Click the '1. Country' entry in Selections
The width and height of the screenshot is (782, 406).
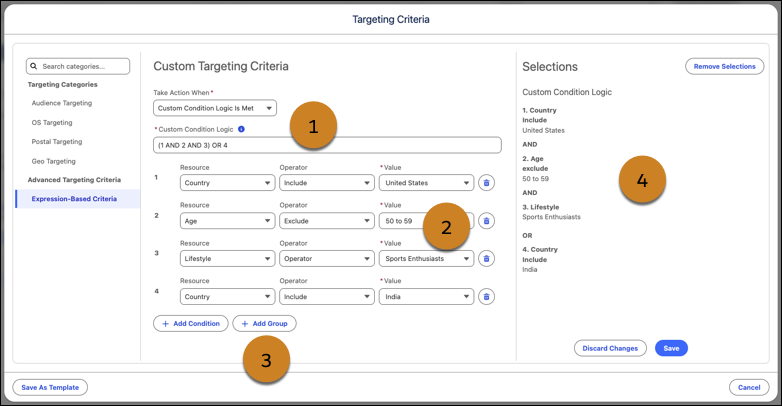click(x=539, y=110)
